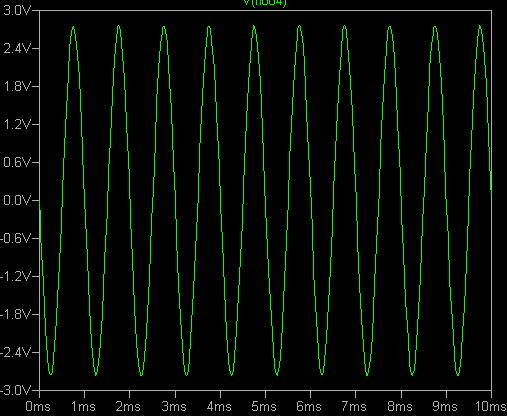Image resolution: width=507 pixels, height=416 pixels.
Task: Click the 3.0V label on vertical axis
Action: tap(17, 10)
